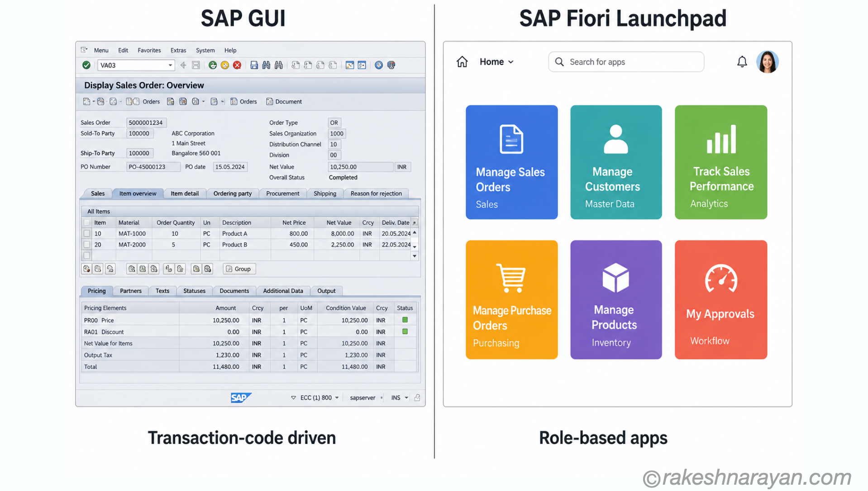Image resolution: width=868 pixels, height=491 pixels.
Task: Open Fiori notifications bell
Action: pos(742,61)
